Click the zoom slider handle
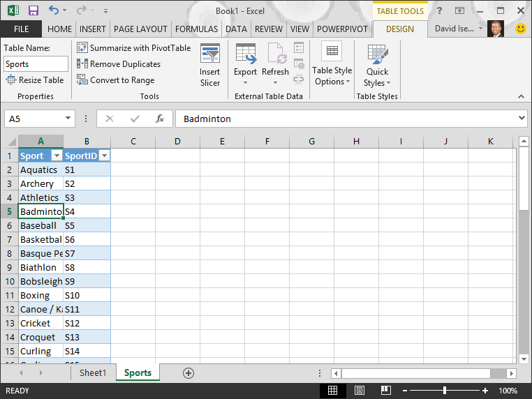The width and height of the screenshot is (532, 399). coord(445,391)
